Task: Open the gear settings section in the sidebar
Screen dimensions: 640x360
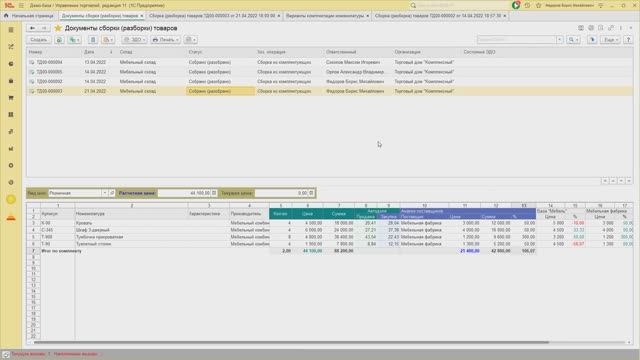Action: [11, 165]
